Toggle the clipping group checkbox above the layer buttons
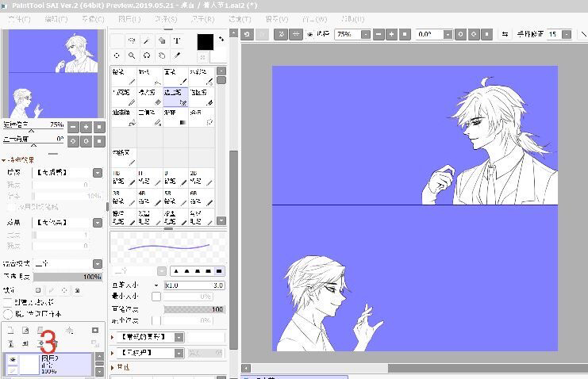Screen dimensions: 588x379 [8, 302]
